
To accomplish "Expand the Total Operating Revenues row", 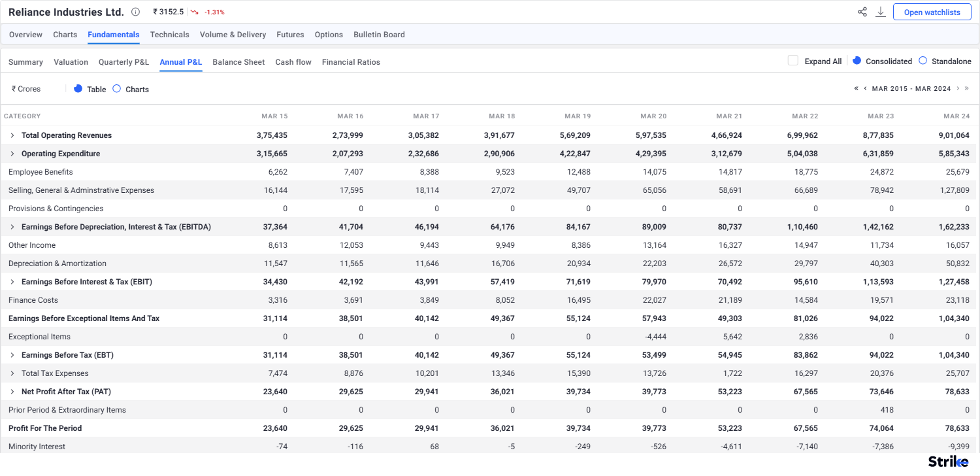I will click(12, 135).
